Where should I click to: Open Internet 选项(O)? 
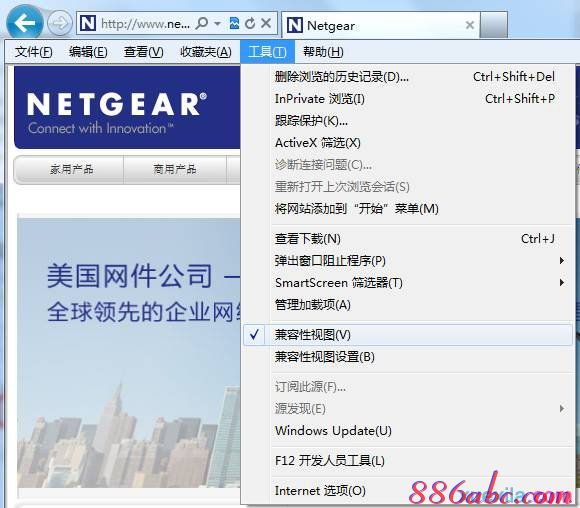coord(408,491)
